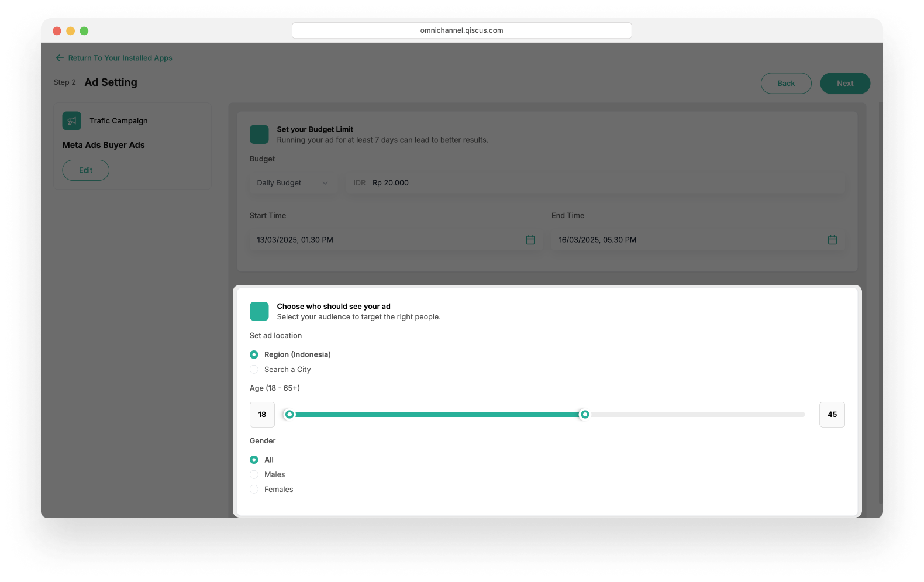Click the maximum age box showing 45
The image size is (924, 582).
coord(832,415)
